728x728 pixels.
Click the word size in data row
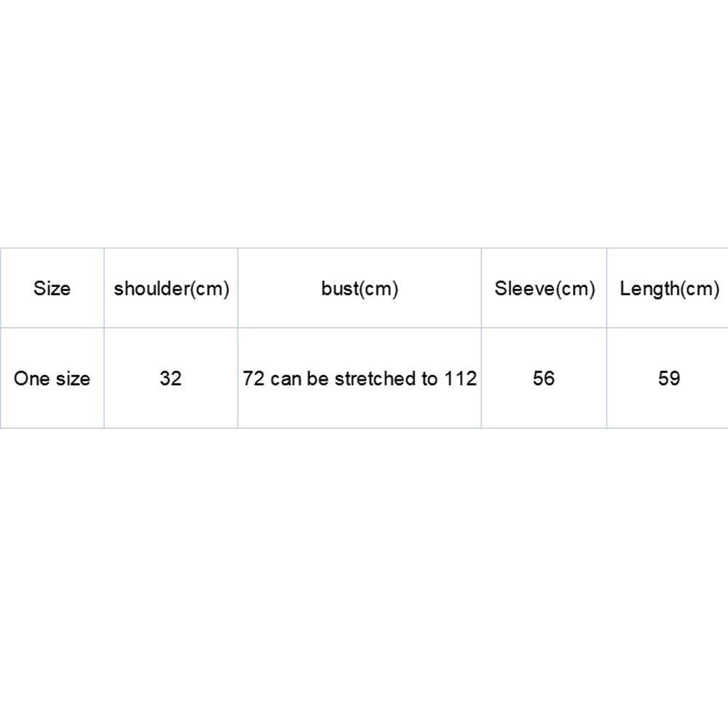pyautogui.click(x=72, y=379)
